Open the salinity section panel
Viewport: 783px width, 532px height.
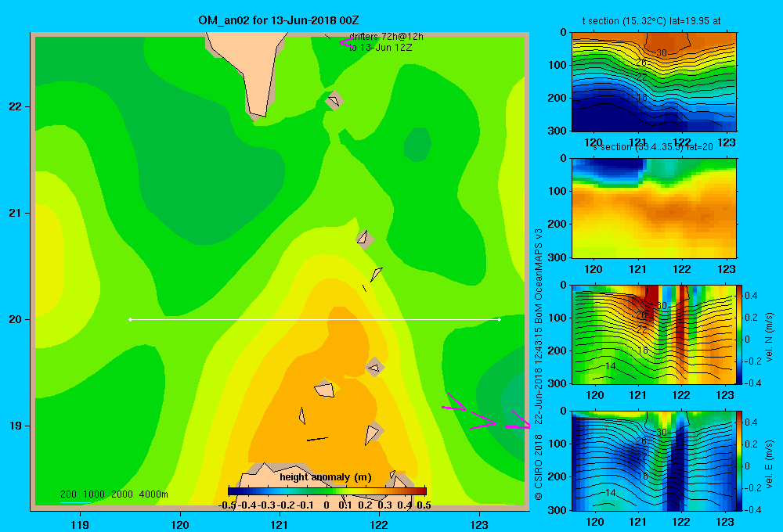[x=654, y=208]
